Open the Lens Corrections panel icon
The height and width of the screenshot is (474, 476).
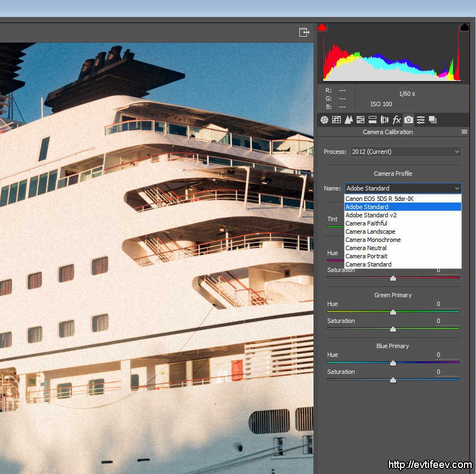(x=385, y=120)
